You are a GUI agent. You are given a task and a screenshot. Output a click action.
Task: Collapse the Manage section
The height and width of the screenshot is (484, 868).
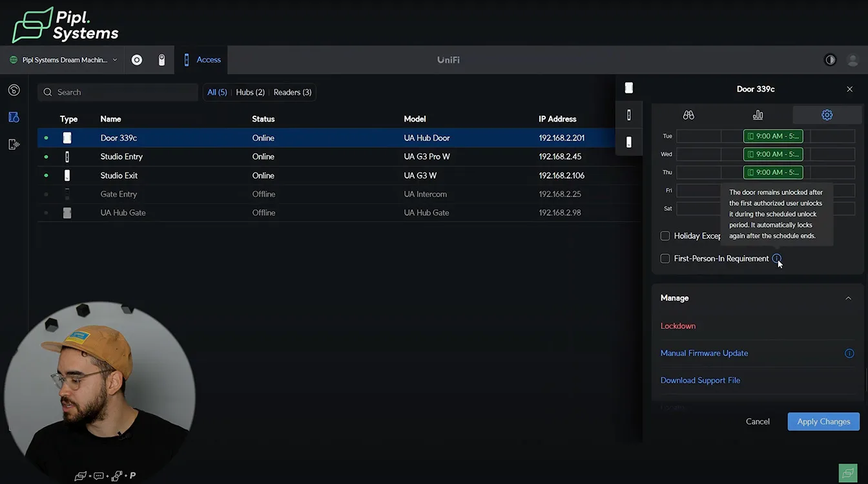click(848, 298)
